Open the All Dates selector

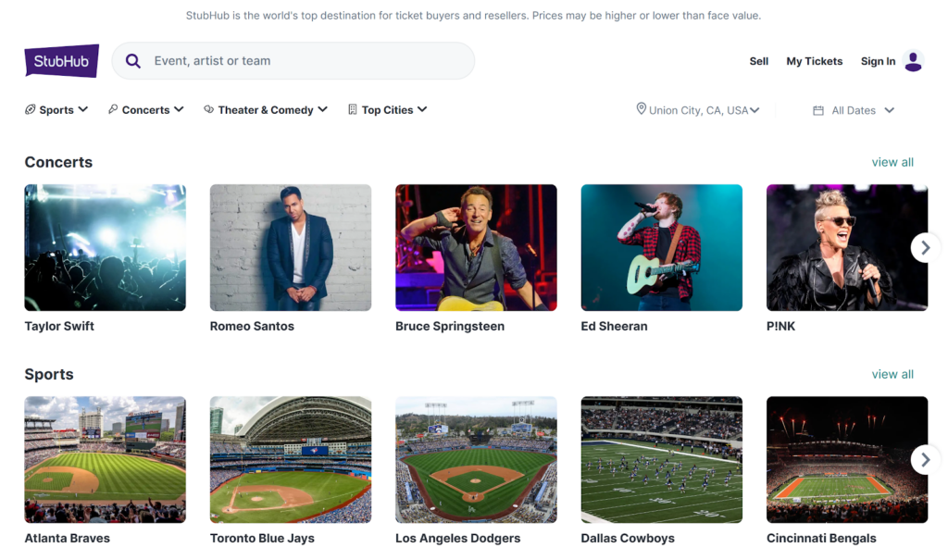point(854,109)
